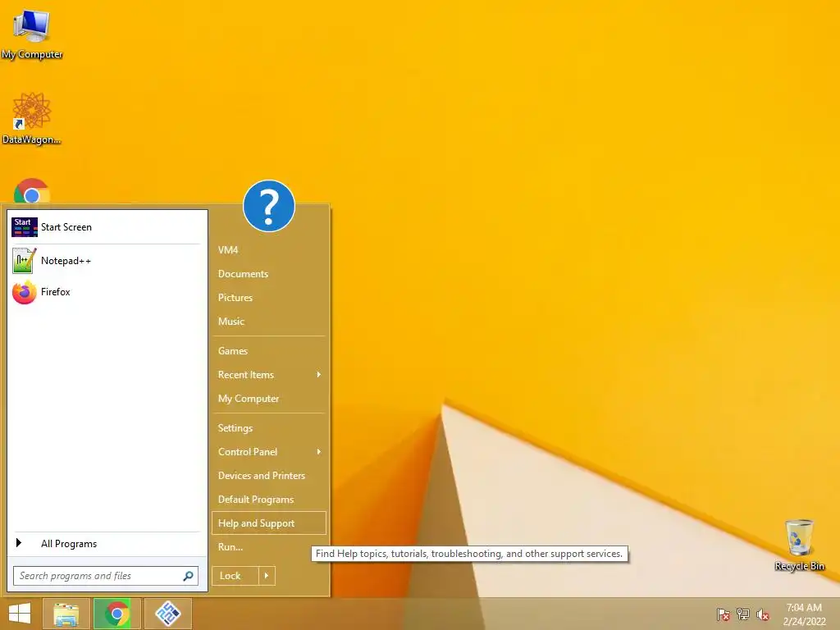Open Documents from the Start menu
The width and height of the screenshot is (840, 630).
tap(269, 274)
